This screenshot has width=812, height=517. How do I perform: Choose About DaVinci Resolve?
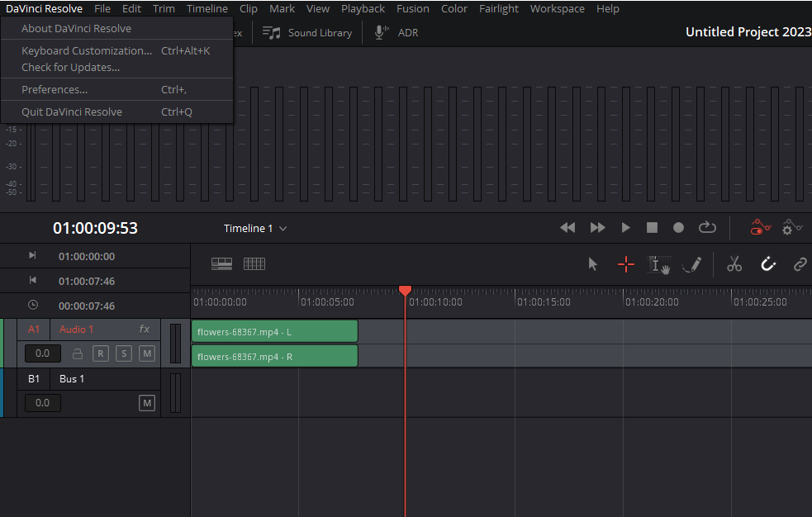(117, 28)
